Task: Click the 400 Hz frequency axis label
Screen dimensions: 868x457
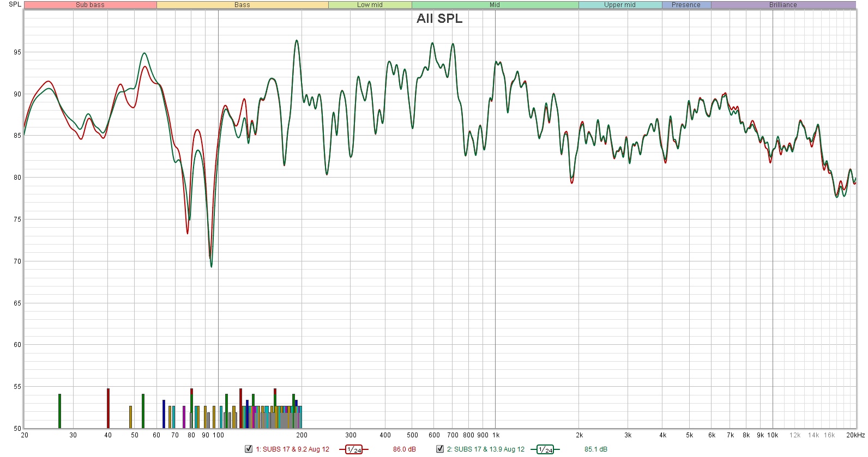Action: pos(385,435)
